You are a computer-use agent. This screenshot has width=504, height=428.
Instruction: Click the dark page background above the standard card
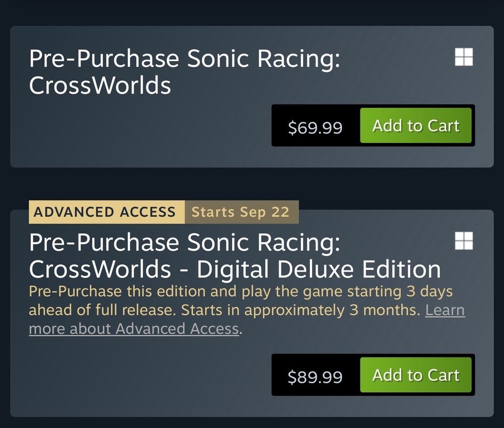(252, 13)
